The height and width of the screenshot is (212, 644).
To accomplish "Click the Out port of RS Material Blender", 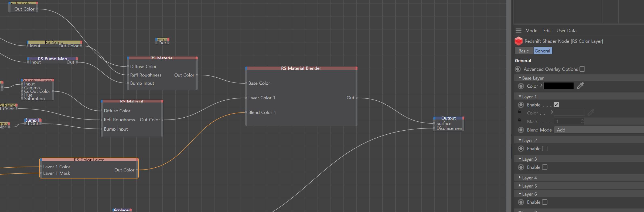I will 357,98.
